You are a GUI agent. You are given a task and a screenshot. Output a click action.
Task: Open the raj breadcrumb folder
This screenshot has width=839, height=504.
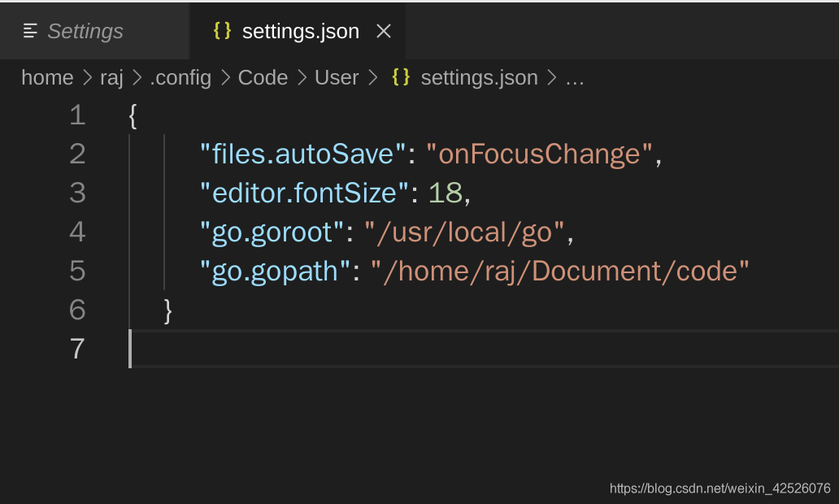coord(111,78)
